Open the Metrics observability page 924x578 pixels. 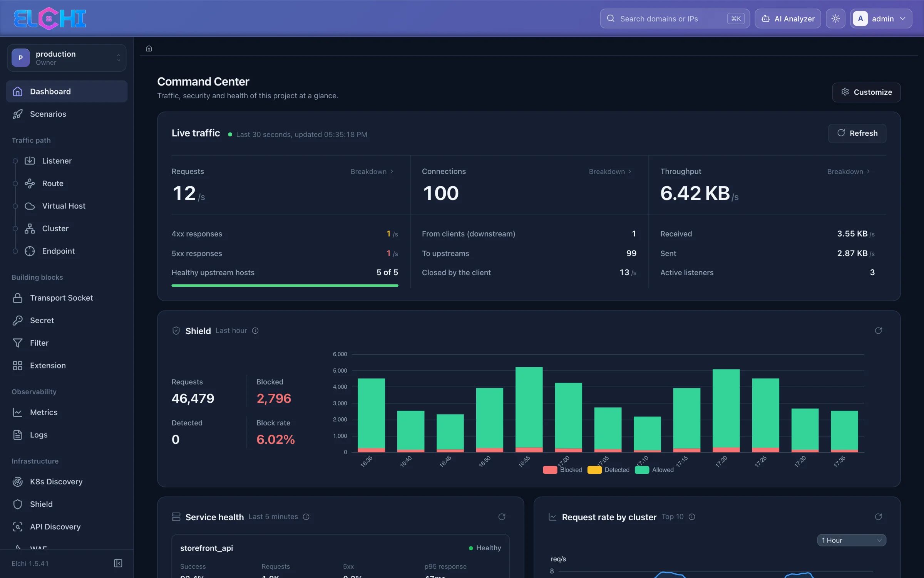point(44,412)
